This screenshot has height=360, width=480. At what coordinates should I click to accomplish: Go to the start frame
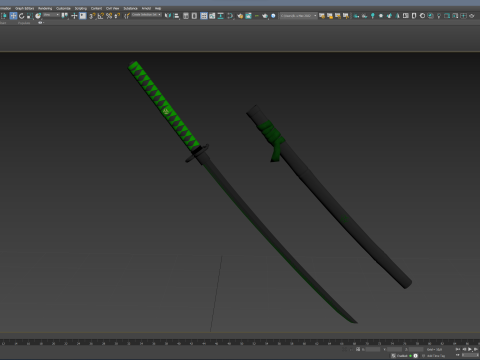(458, 349)
